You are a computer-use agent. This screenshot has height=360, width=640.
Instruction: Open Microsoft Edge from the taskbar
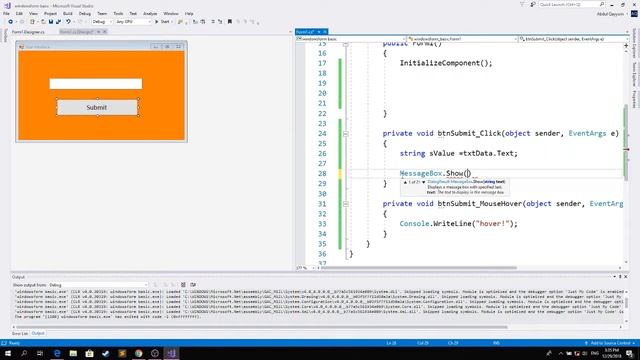(x=57, y=353)
